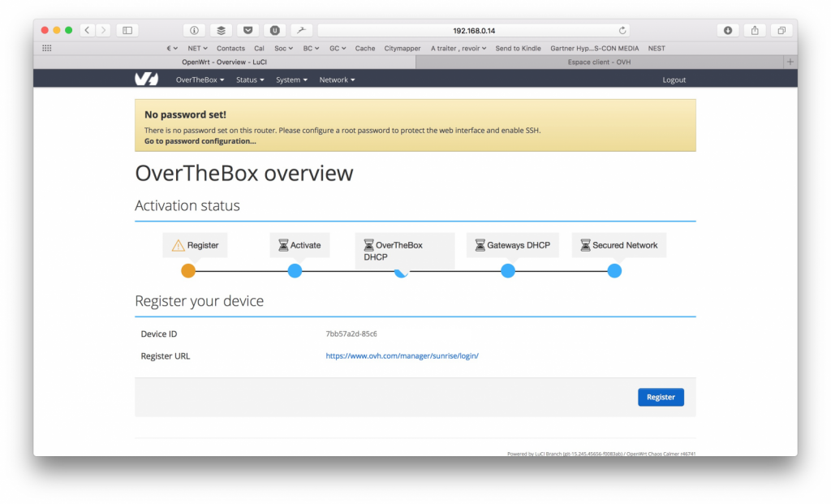Viewport: 831px width, 504px height.
Task: Open the BC bookmarks folder
Action: coord(311,48)
